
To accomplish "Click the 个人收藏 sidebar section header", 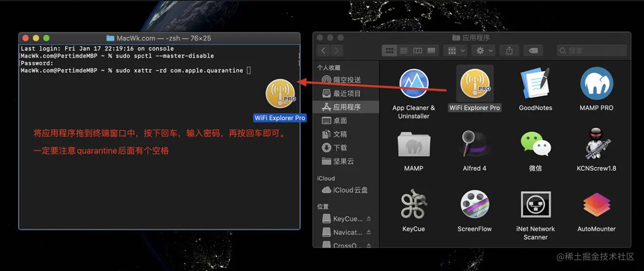I will click(x=329, y=68).
